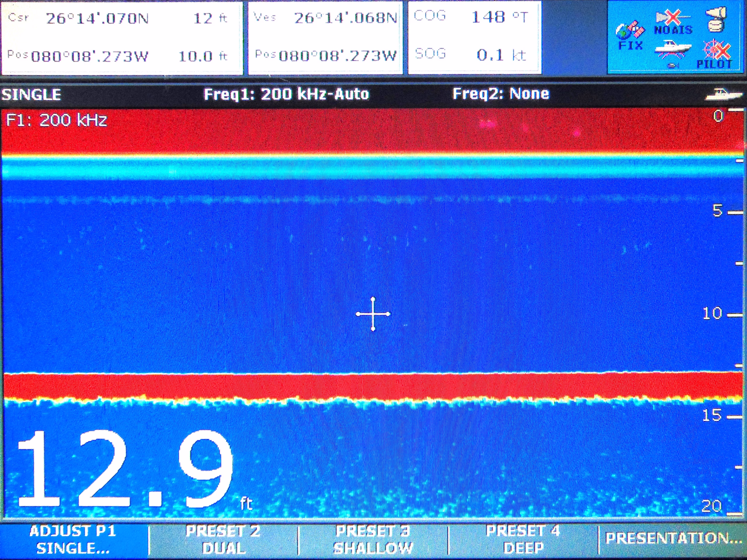
Task: Activate PRESET 4 DEEP softkey
Action: coord(523,539)
